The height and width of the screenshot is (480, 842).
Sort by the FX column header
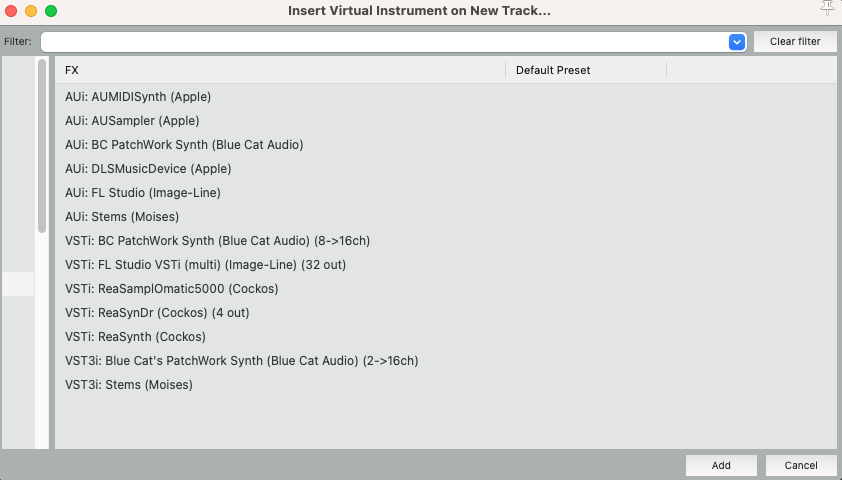[279, 70]
